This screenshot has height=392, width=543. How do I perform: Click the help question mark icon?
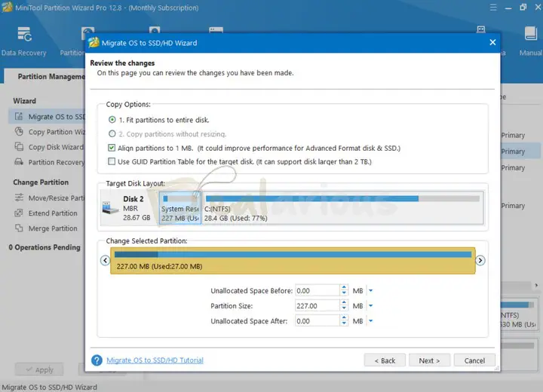[97, 360]
